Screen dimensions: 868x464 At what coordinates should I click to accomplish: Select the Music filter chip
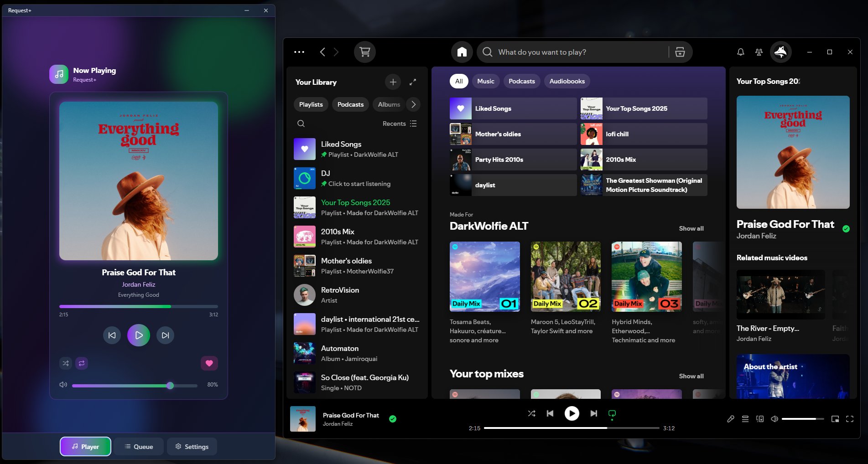click(x=486, y=81)
